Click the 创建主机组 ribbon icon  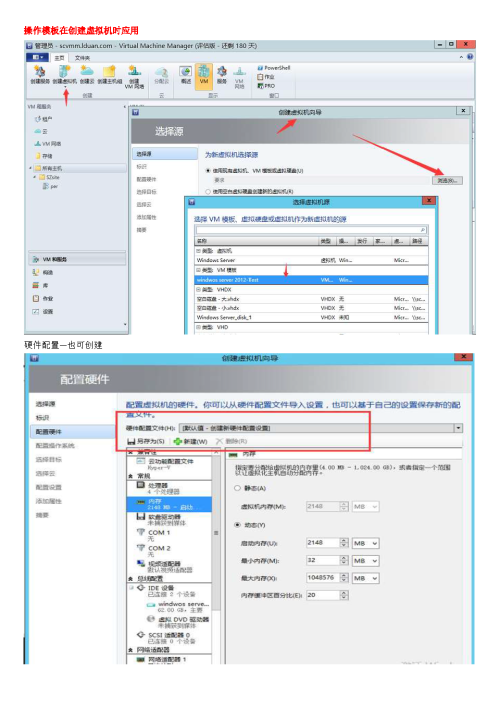coord(110,74)
